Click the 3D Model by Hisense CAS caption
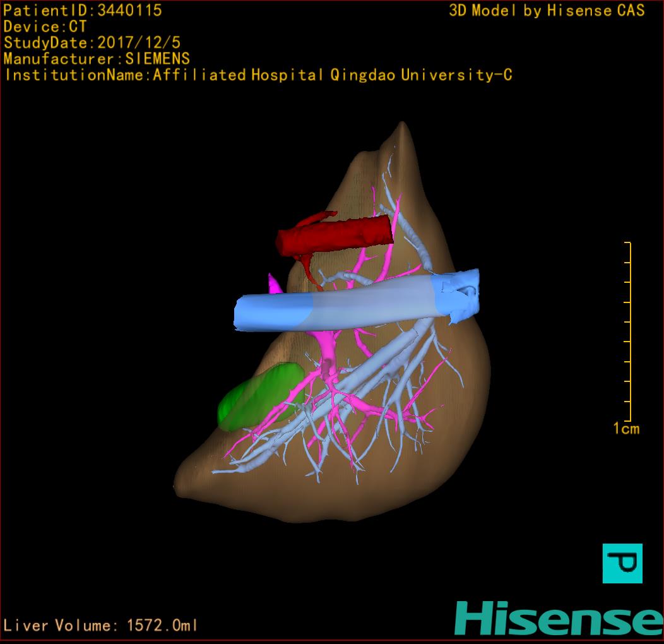This screenshot has height=644, width=664. [x=547, y=11]
